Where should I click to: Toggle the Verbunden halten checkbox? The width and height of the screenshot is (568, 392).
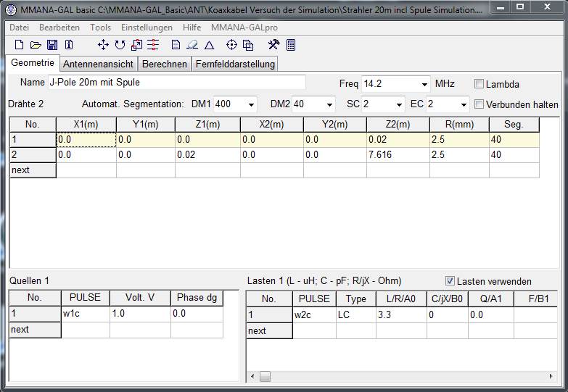[x=479, y=104]
